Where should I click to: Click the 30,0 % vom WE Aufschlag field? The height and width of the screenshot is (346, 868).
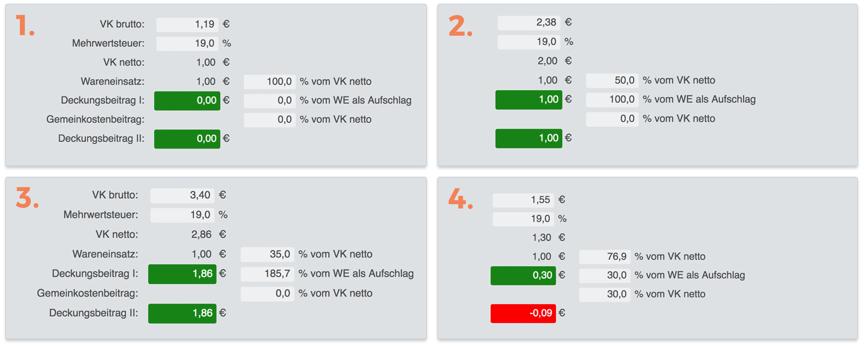pyautogui.click(x=604, y=276)
